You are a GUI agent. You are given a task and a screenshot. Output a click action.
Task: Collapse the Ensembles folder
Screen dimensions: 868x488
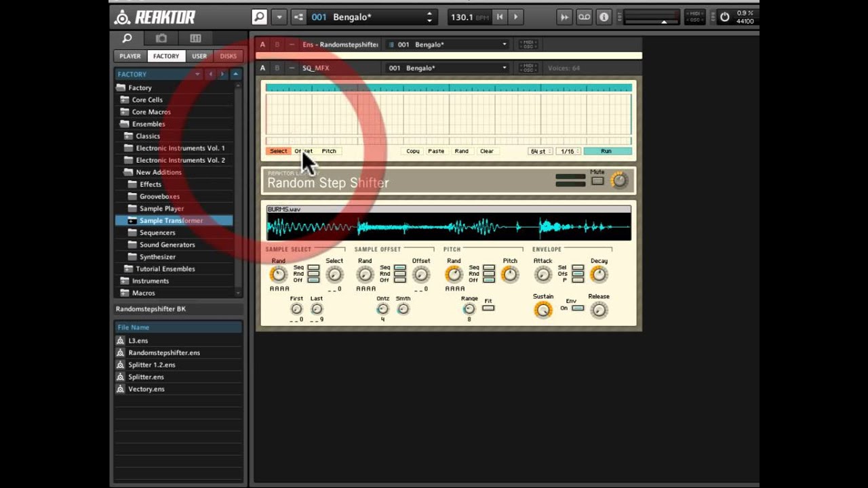pos(125,124)
